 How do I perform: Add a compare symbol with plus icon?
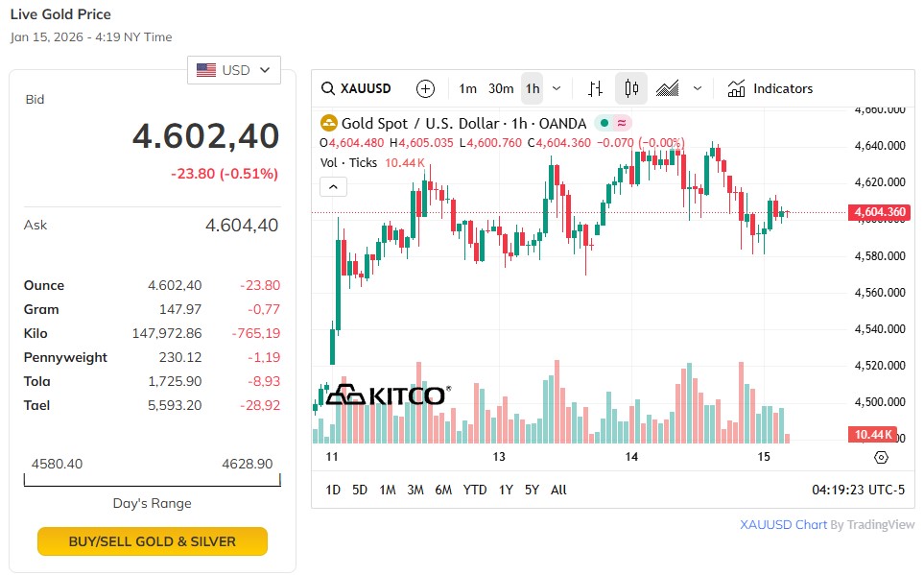425,88
